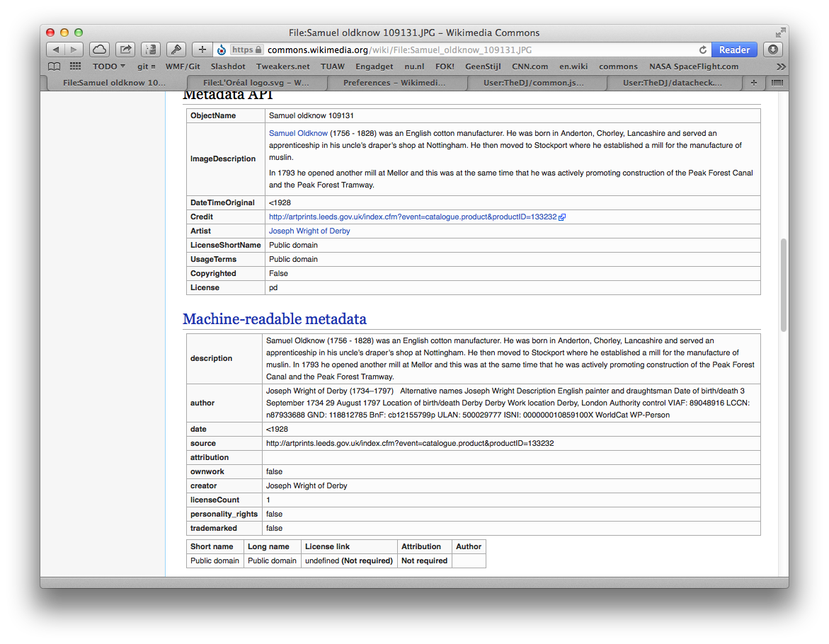Switch to Preferences – Wikimedia tab
This screenshot has height=644, width=829.
click(x=394, y=82)
